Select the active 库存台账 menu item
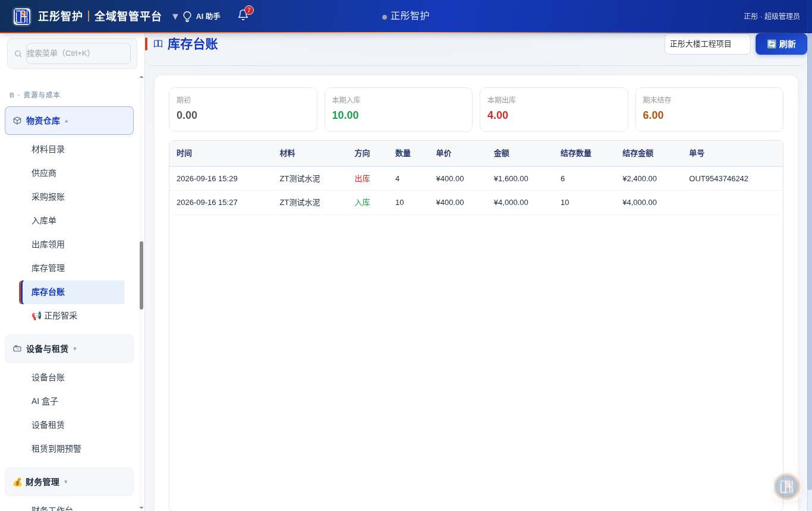Viewport: 812px width, 511px height. 71,292
